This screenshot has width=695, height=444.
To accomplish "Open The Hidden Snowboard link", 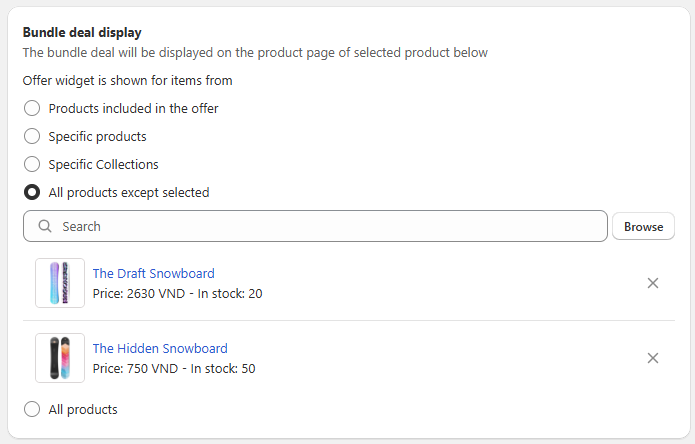I will [160, 348].
